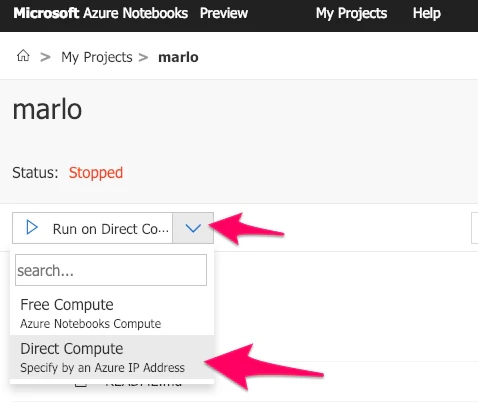
Task: Click the partially visible right-edge toolbar button
Action: pos(474,228)
